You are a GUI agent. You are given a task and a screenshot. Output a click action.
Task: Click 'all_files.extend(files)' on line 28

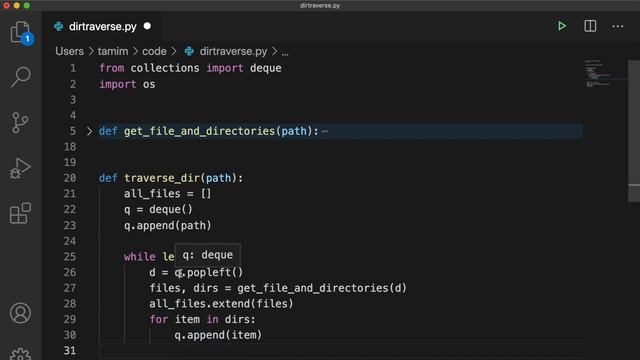point(221,304)
